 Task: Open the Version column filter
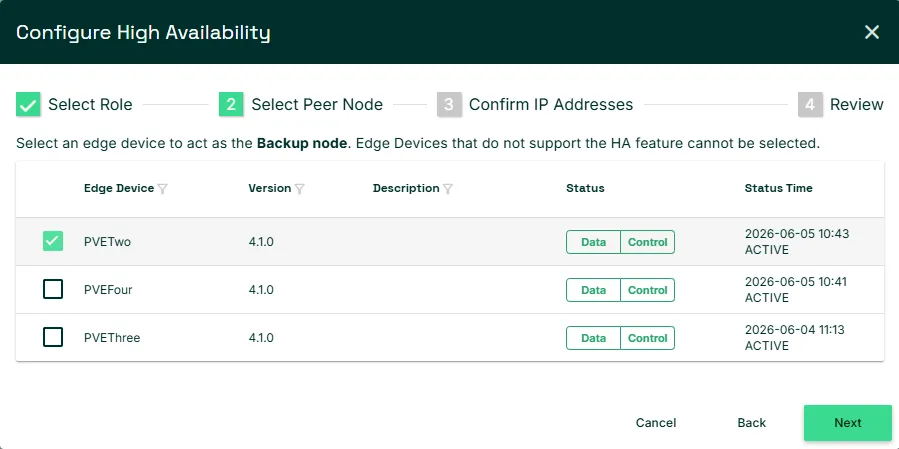[x=299, y=189]
